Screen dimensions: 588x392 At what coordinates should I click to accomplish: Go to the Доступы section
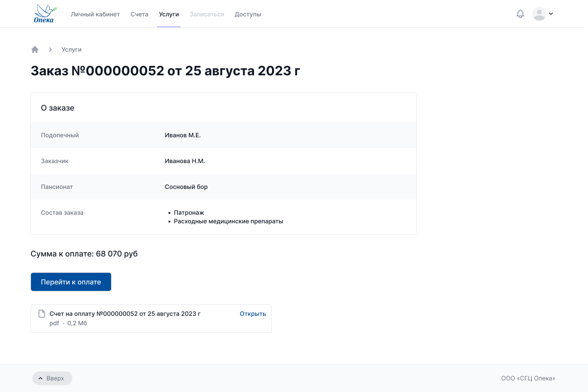tap(248, 14)
